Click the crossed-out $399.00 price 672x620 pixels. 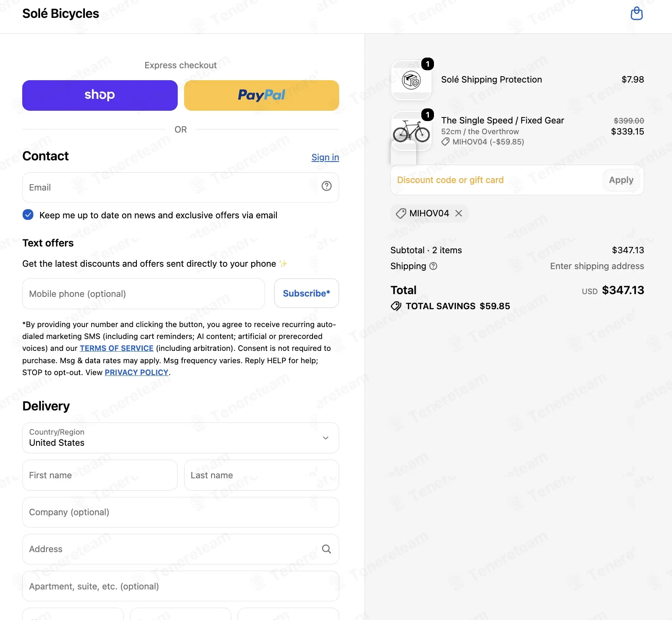point(629,121)
